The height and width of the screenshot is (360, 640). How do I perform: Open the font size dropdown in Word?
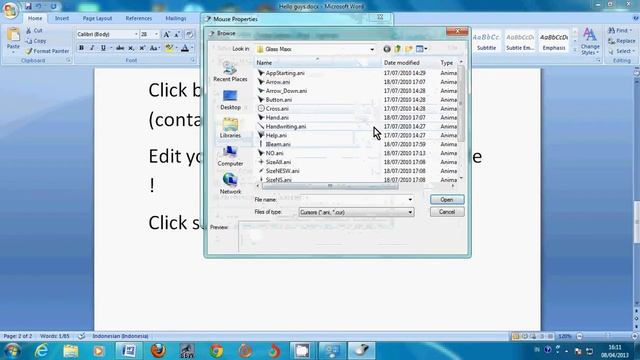click(157, 35)
